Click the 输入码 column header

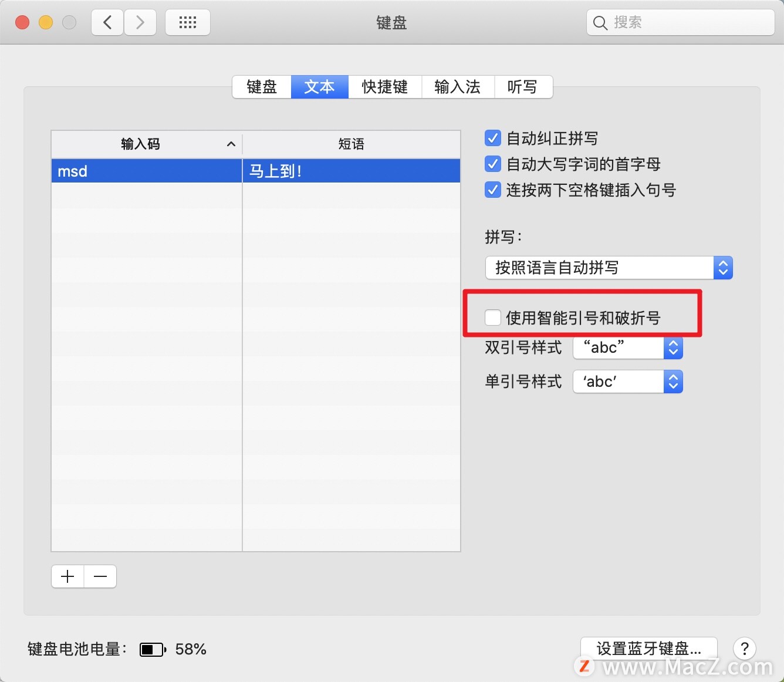[147, 144]
